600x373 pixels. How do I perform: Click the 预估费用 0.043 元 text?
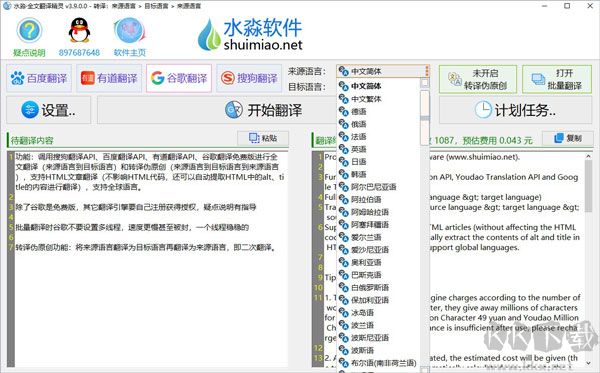[497, 140]
